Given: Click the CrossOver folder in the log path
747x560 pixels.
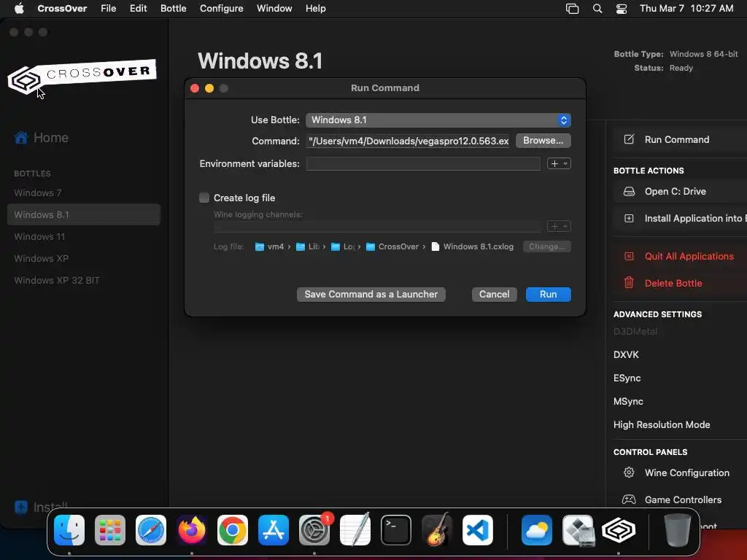Looking at the screenshot, I should (392, 246).
